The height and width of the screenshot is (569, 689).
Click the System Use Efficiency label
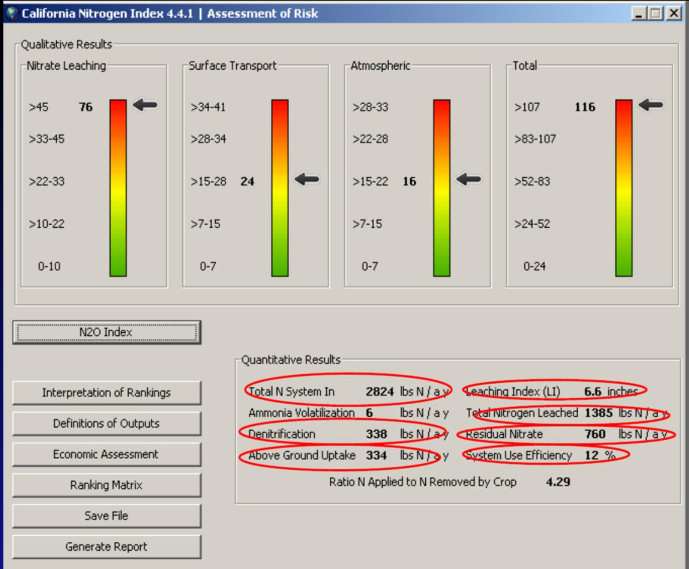pyautogui.click(x=519, y=455)
